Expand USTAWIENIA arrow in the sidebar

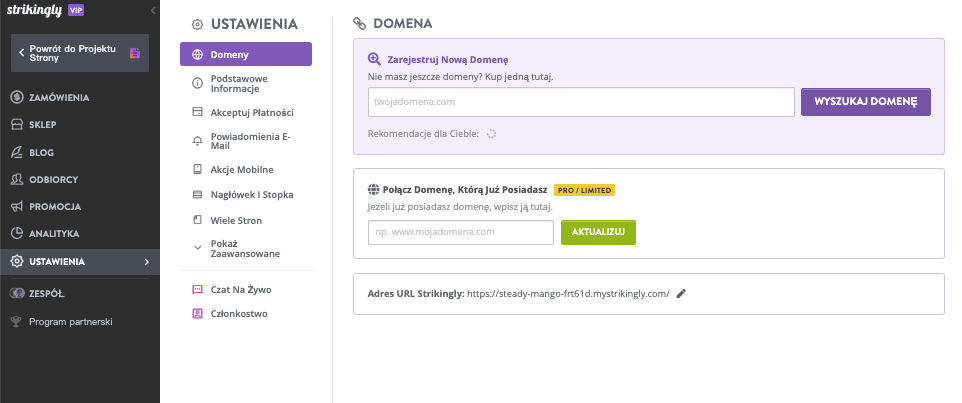pyautogui.click(x=146, y=262)
